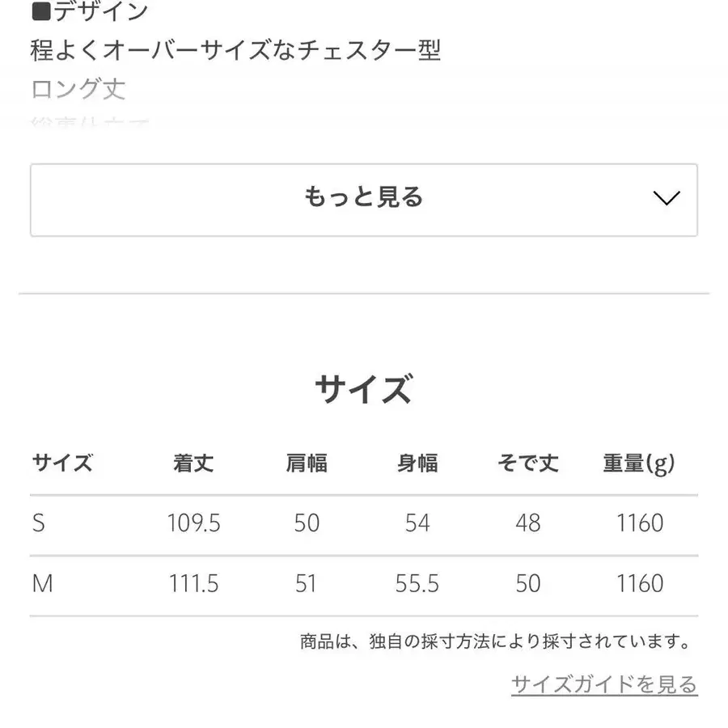Click the 1160 weight value for size M
The height and width of the screenshot is (728, 728).
pyautogui.click(x=640, y=583)
